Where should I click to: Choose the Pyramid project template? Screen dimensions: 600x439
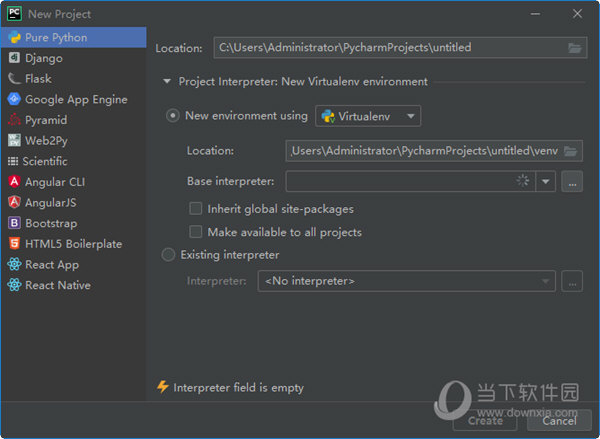(x=73, y=120)
